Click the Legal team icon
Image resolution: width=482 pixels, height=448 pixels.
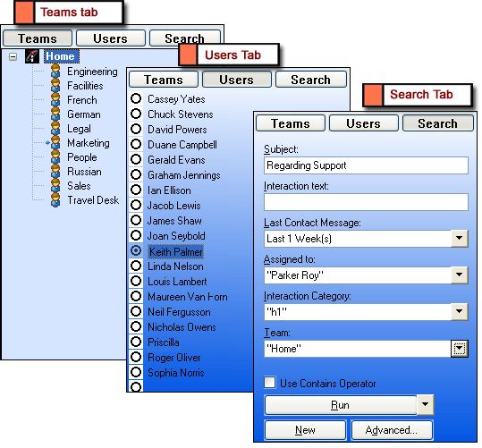55,129
